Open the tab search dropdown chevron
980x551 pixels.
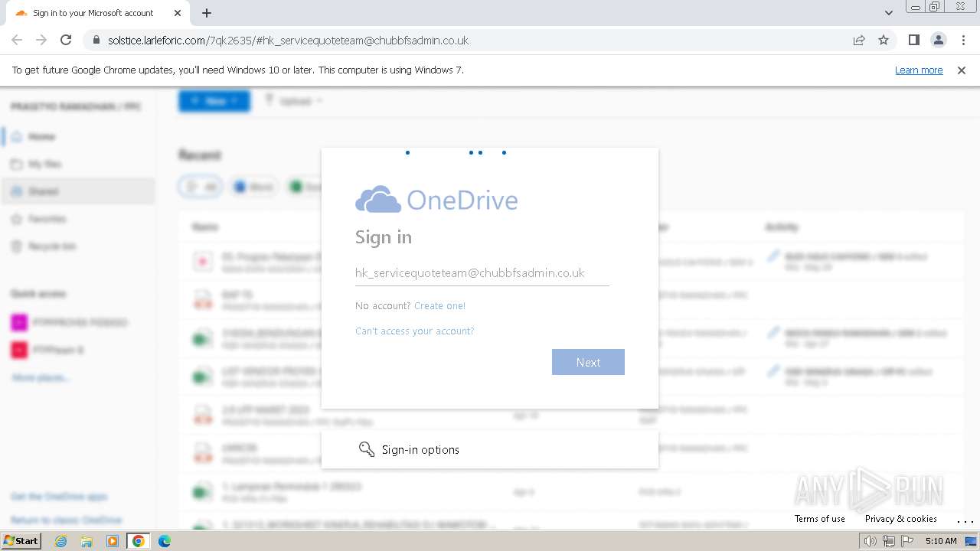888,13
